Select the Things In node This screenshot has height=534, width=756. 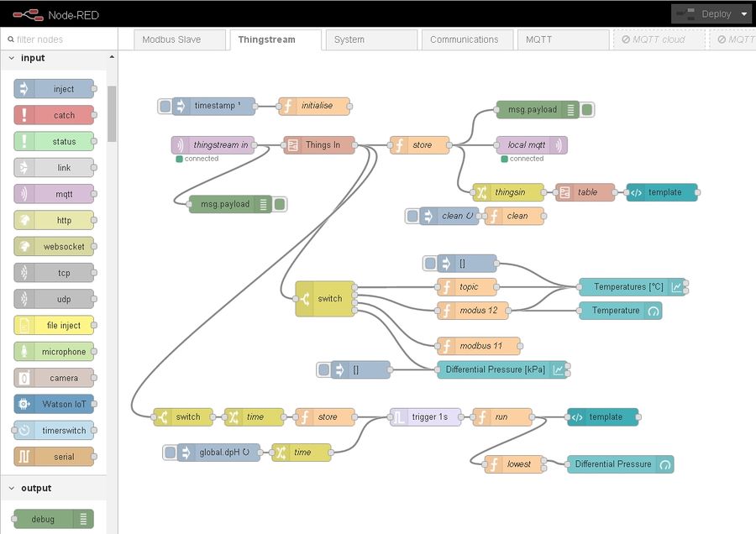point(319,144)
